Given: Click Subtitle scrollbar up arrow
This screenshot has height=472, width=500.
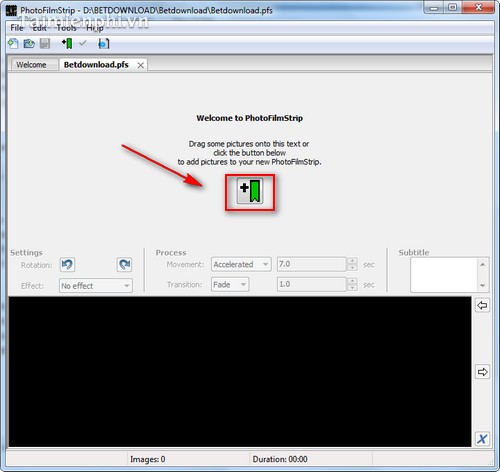Looking at the screenshot, I should tap(483, 265).
